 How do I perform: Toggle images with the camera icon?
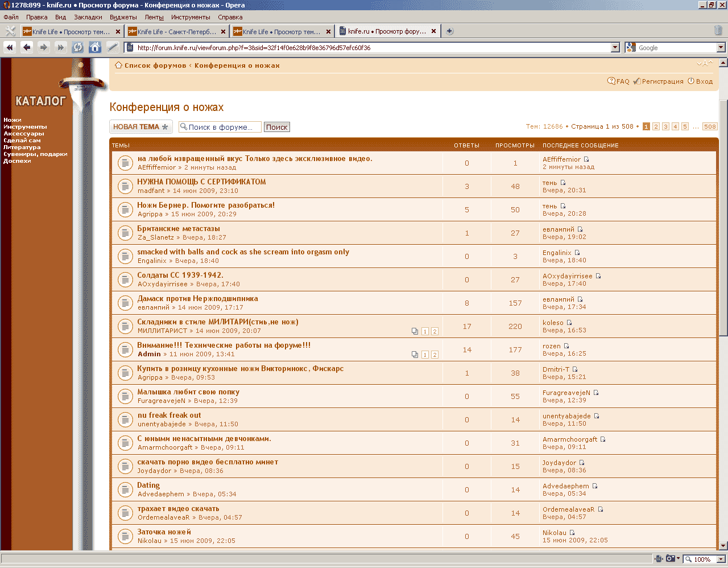point(671,559)
